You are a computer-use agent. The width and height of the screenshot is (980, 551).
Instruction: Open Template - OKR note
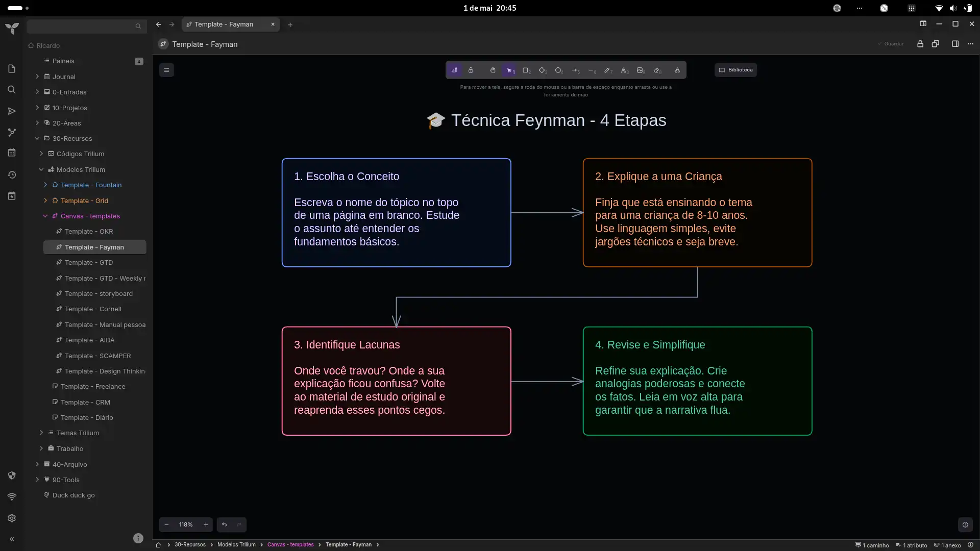click(x=88, y=232)
